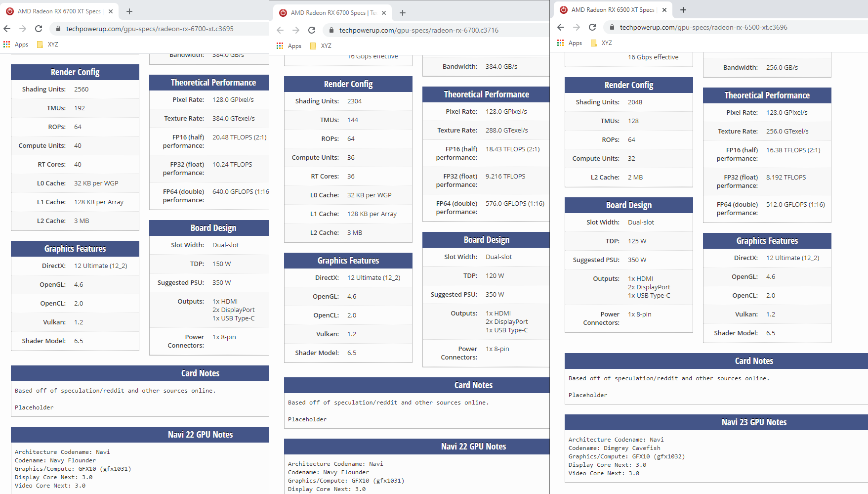868x494 pixels.
Task: Click Bandwidth value 256.0 GB/s
Action: tap(782, 68)
